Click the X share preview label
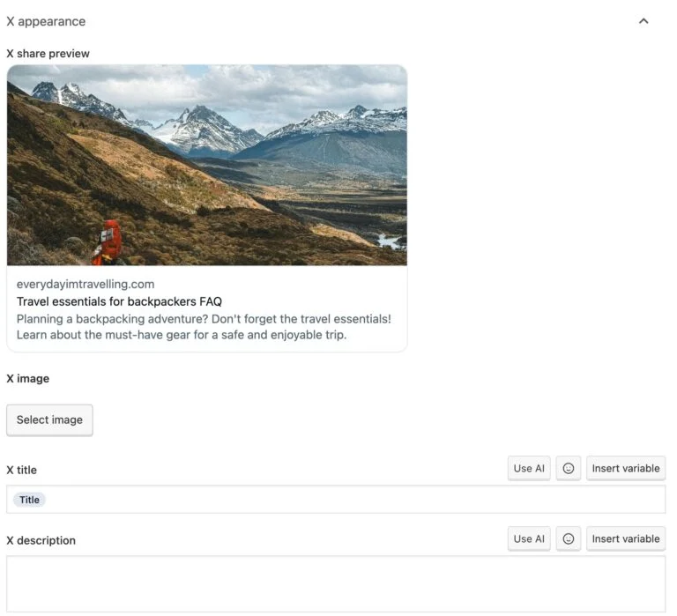Viewport: 677px width, 616px height. tap(48, 54)
